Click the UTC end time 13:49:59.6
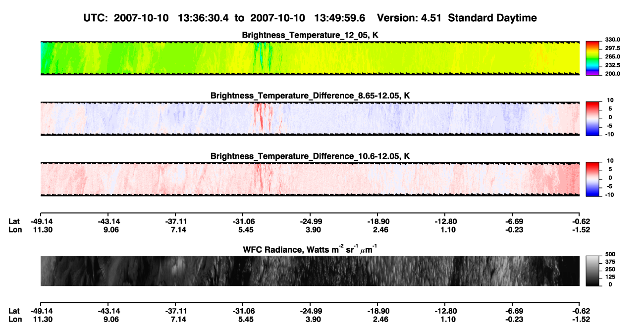This screenshot has width=644, height=330. (340, 18)
